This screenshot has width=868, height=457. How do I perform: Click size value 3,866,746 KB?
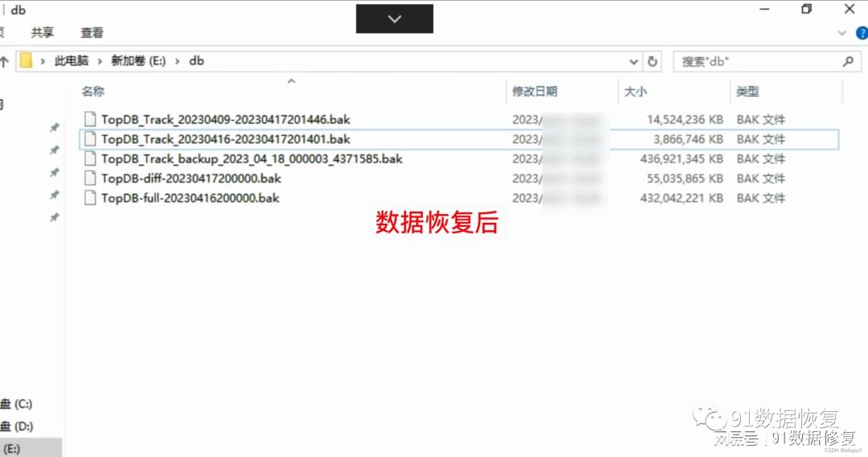(x=688, y=139)
